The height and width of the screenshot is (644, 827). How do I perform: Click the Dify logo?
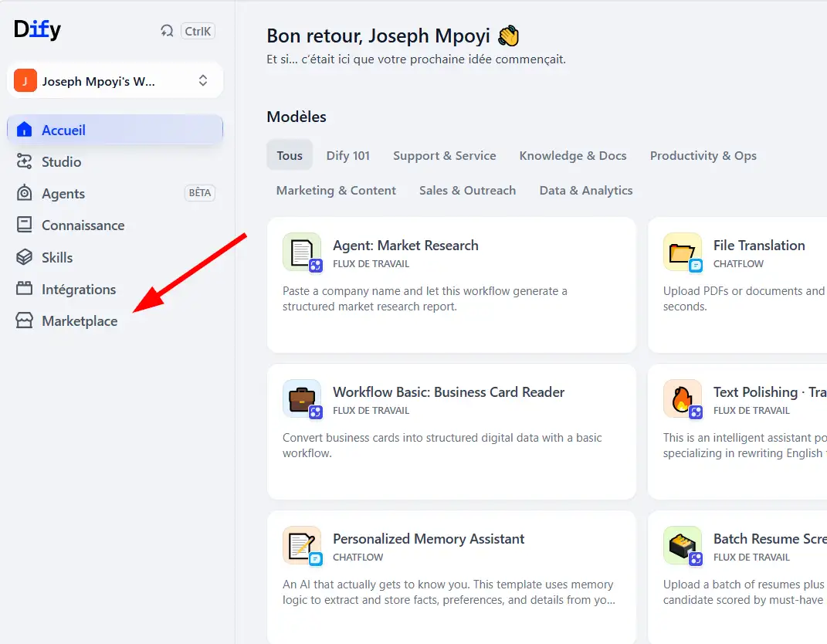click(x=37, y=29)
